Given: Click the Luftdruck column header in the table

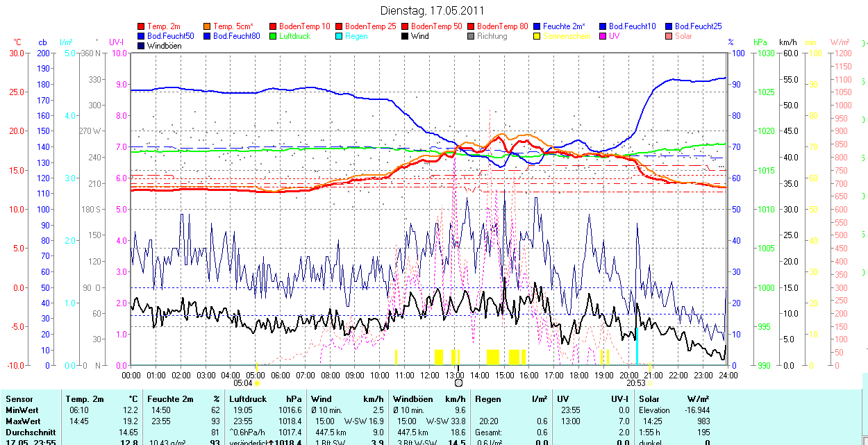Looking at the screenshot, I should 248,399.
